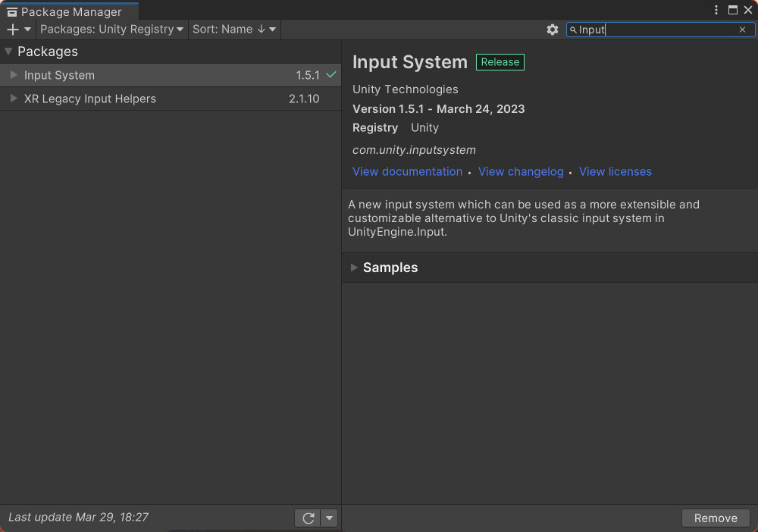Clear the search text with X

743,30
